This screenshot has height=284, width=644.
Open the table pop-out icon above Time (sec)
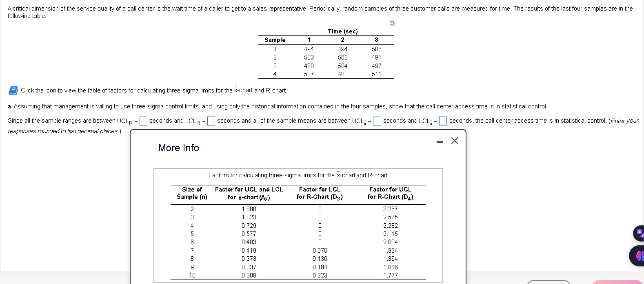tap(392, 24)
